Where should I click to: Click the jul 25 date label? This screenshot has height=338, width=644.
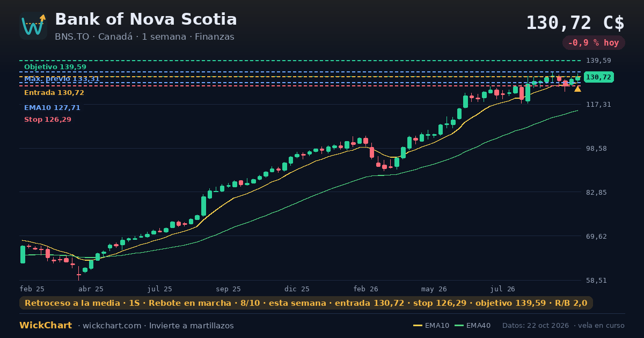click(x=160, y=289)
